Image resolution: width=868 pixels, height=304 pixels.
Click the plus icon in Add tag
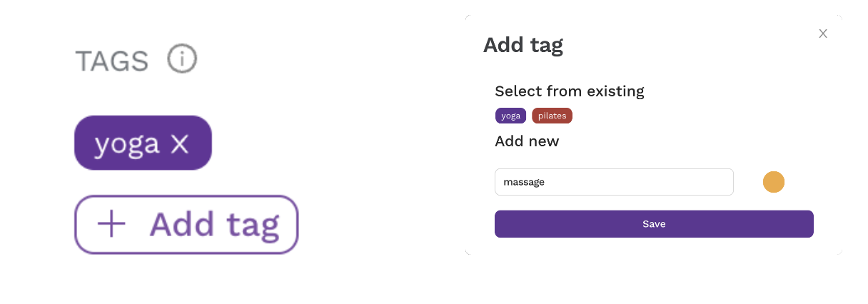tap(111, 225)
